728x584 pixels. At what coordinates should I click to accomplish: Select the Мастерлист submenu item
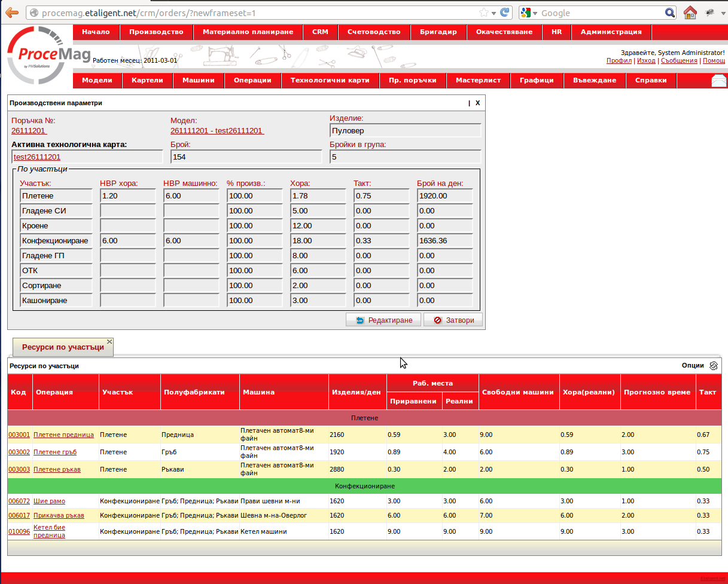click(478, 80)
